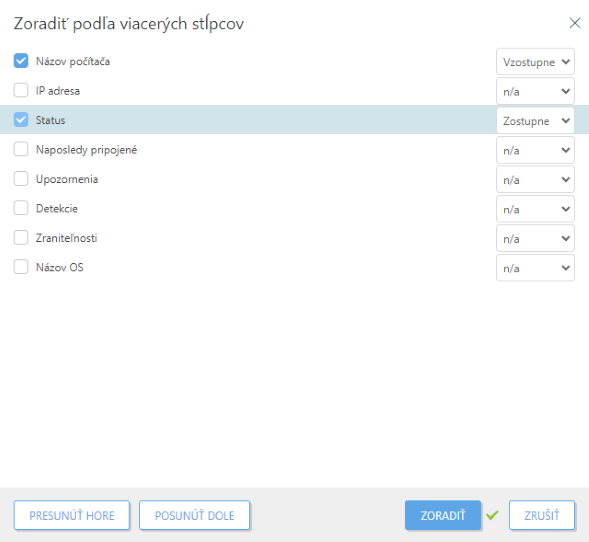Apply sorting with the ZORADIŤ button

443,515
